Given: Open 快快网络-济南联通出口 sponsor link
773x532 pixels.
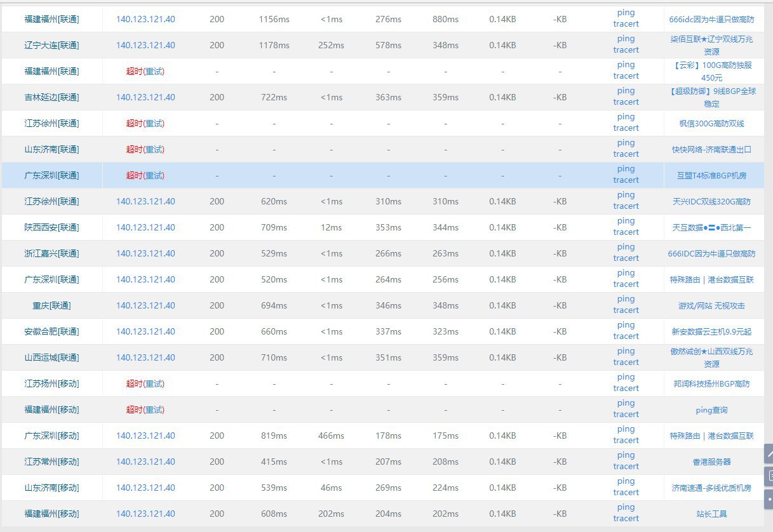Looking at the screenshot, I should click(x=711, y=149).
